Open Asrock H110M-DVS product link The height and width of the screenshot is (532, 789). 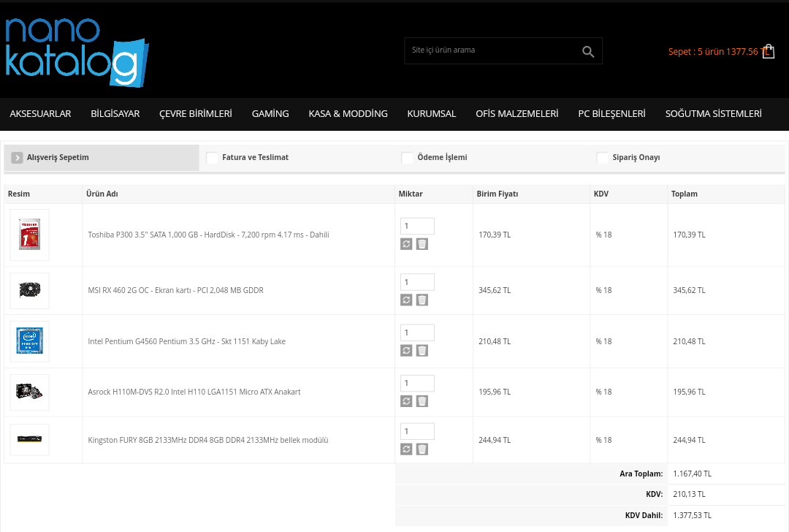pos(194,392)
